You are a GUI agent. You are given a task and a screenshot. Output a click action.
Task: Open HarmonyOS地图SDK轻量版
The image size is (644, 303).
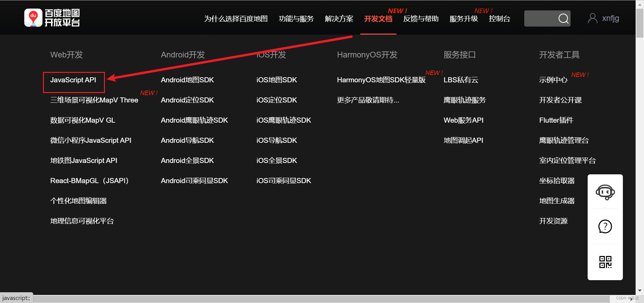click(x=381, y=80)
